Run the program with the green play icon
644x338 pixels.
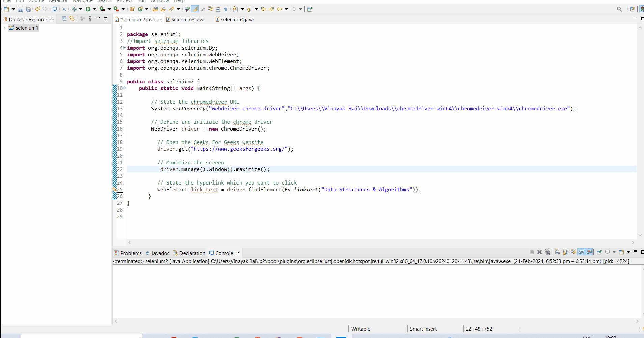[88, 9]
